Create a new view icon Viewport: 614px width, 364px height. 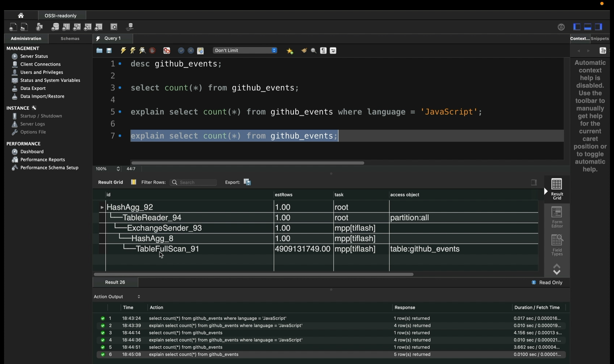(x=77, y=27)
